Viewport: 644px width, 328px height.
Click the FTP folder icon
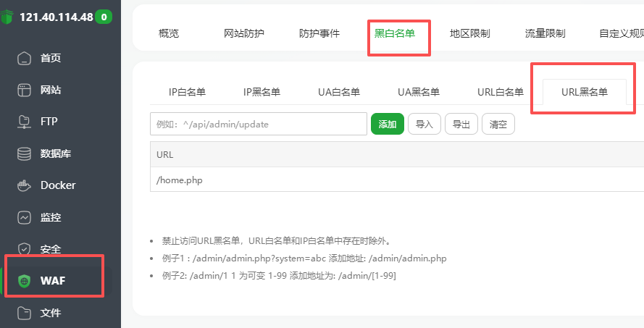tap(25, 122)
